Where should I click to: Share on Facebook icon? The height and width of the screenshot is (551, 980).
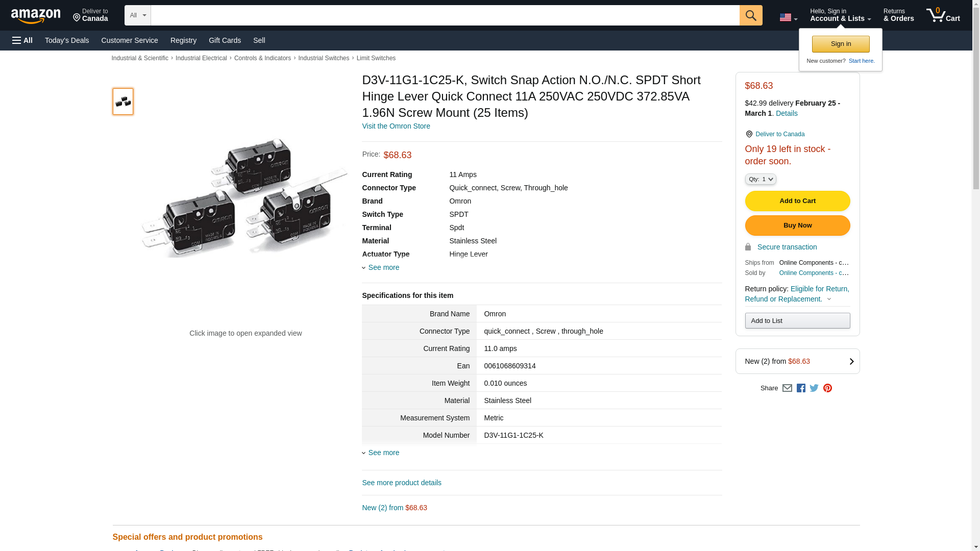point(801,388)
